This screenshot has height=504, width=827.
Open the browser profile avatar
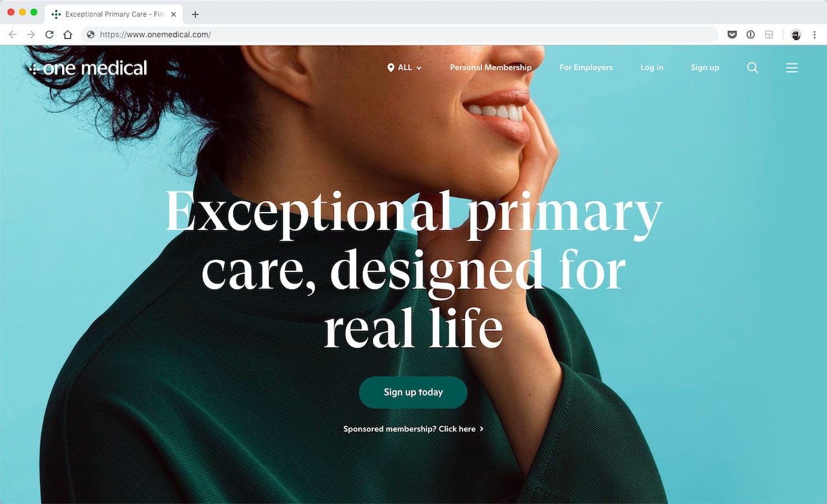coord(796,35)
